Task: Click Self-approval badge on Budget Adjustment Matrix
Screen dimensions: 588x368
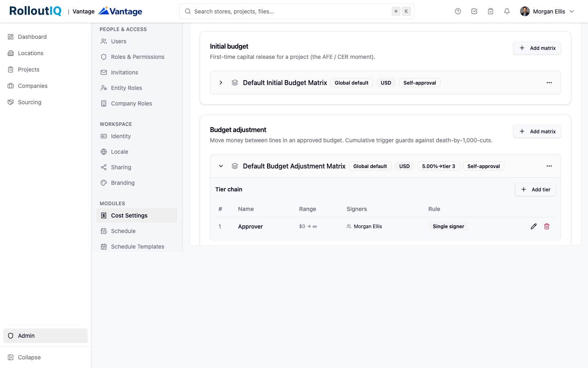Action: (483, 166)
